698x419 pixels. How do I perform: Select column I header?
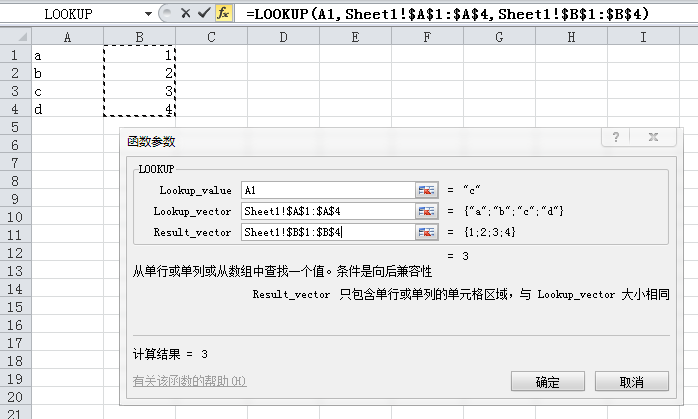pyautogui.click(x=643, y=37)
